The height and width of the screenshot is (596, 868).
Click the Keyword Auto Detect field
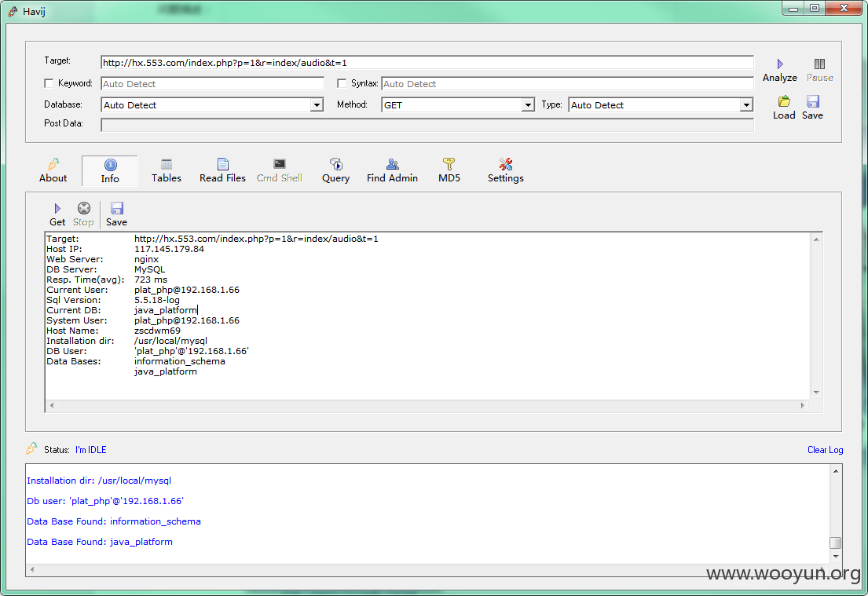click(212, 83)
